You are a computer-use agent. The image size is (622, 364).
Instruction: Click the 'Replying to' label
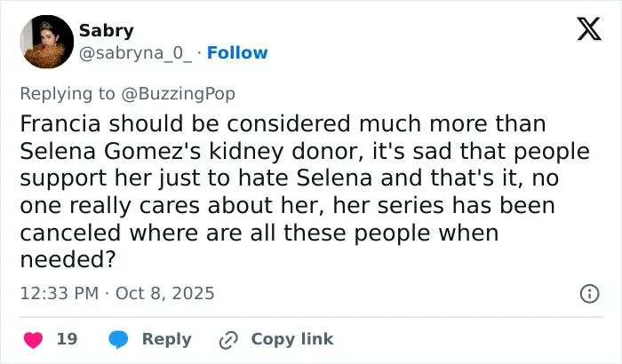click(x=68, y=94)
